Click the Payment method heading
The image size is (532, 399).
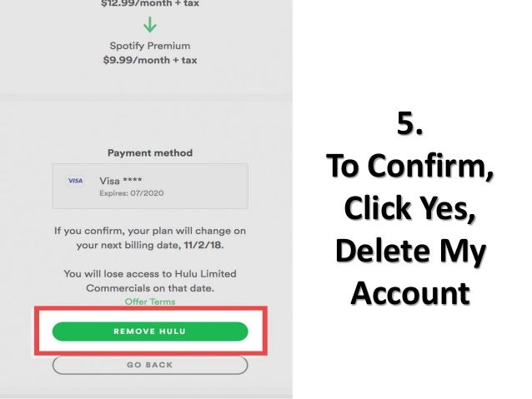click(150, 153)
